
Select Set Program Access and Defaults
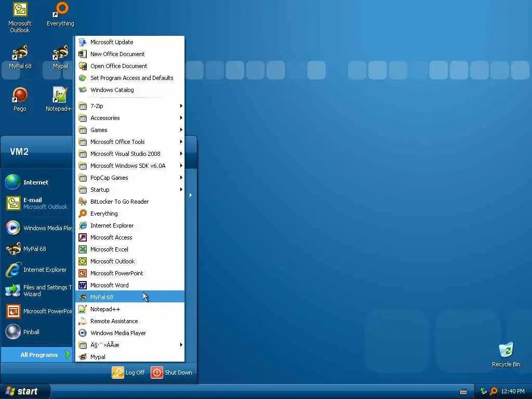tap(130, 78)
